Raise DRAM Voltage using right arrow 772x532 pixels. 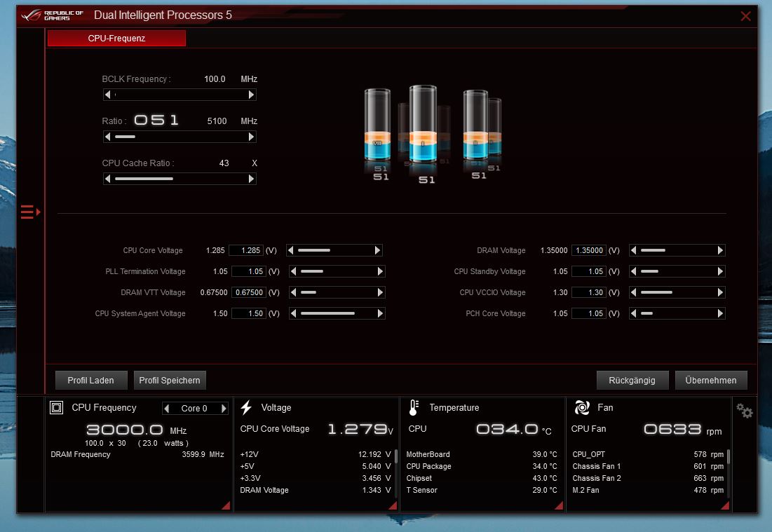pyautogui.click(x=720, y=250)
